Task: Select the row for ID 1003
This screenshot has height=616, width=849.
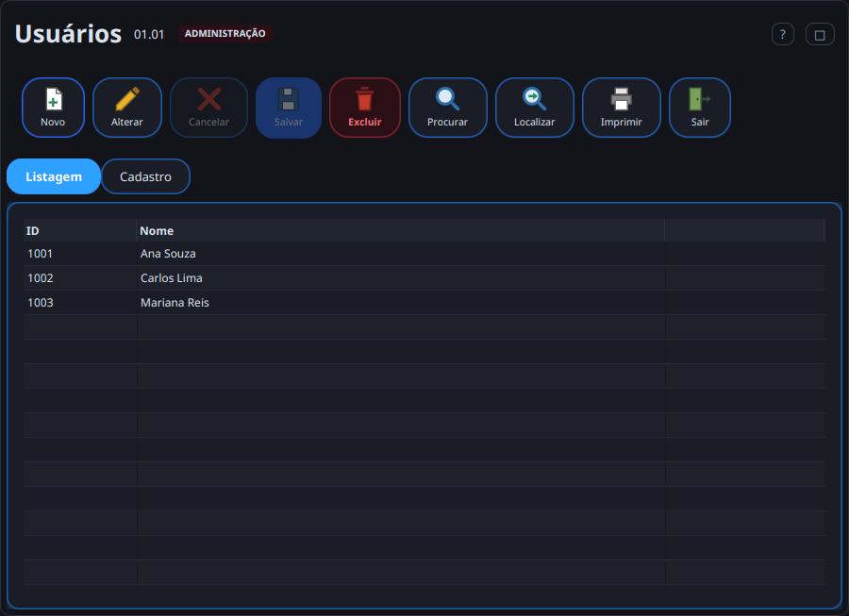Action: (x=424, y=302)
